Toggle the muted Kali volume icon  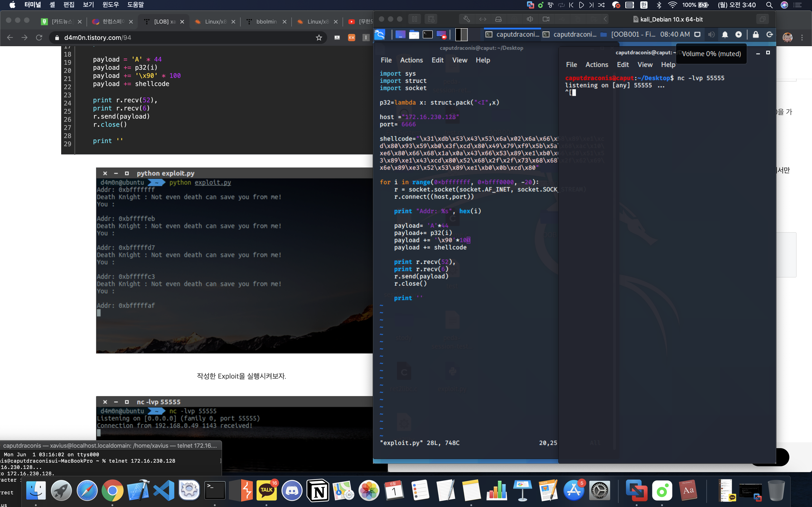pyautogui.click(x=711, y=35)
